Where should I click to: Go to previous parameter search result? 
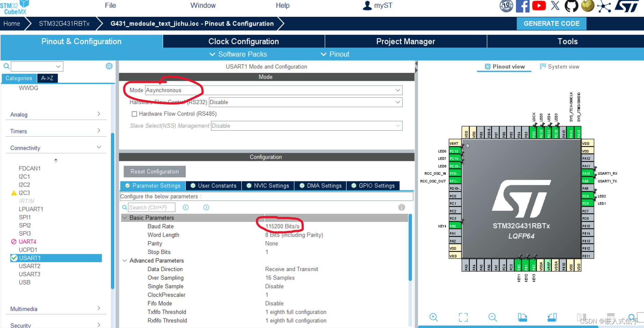pos(186,207)
